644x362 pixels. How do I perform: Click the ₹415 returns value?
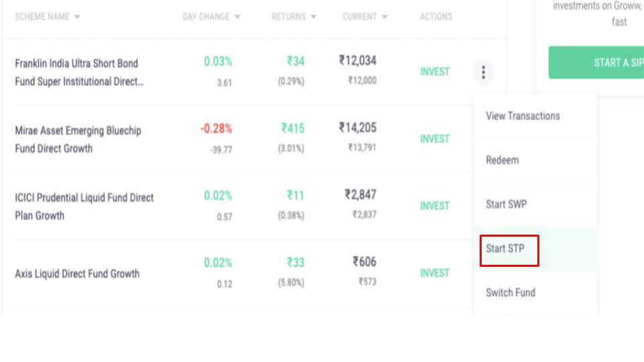(x=293, y=129)
